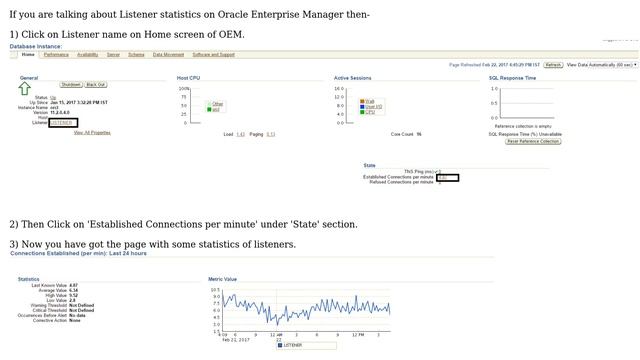Click the TNS Ping (ms) value
This screenshot has height=360, width=640.
click(x=440, y=172)
